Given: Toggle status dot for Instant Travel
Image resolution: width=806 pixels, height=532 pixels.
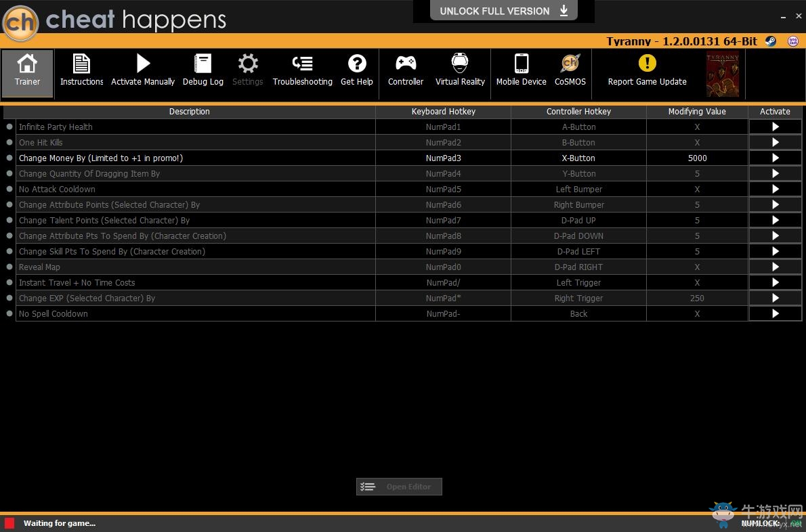Looking at the screenshot, I should tap(9, 282).
